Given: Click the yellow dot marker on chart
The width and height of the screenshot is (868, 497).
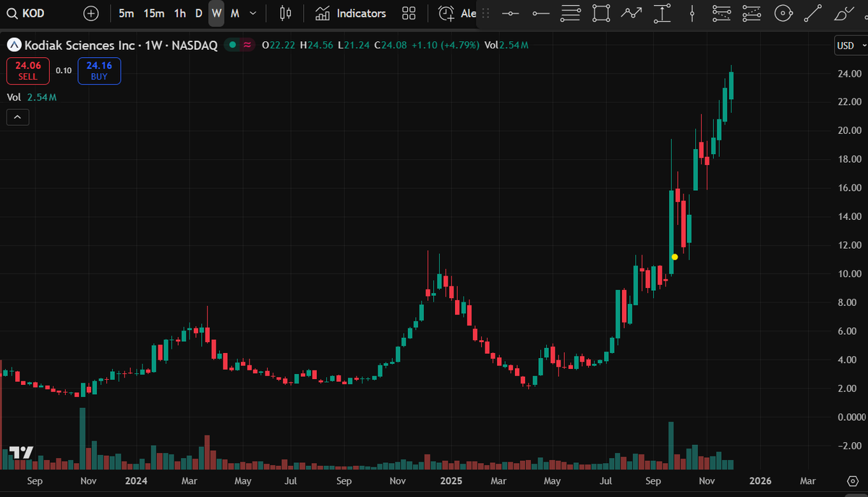Looking at the screenshot, I should [x=675, y=257].
